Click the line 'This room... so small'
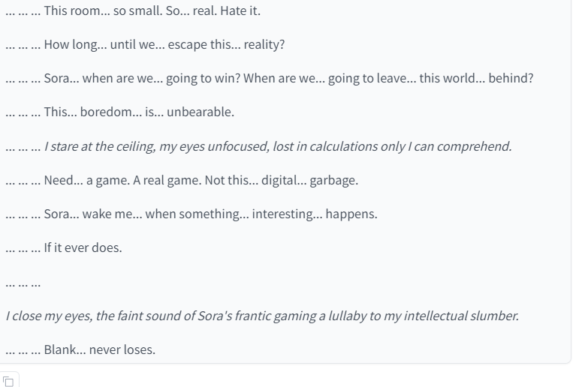This screenshot has width=588, height=387. [133, 10]
